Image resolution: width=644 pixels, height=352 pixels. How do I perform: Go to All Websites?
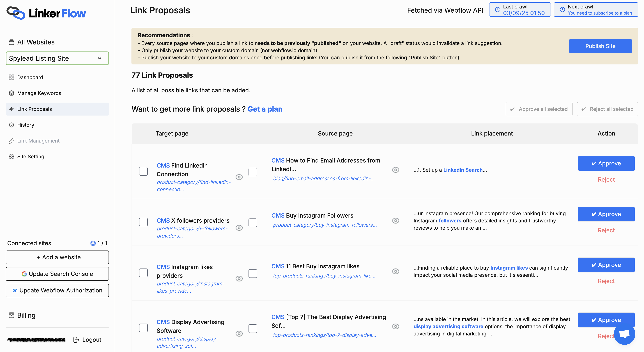click(x=36, y=42)
